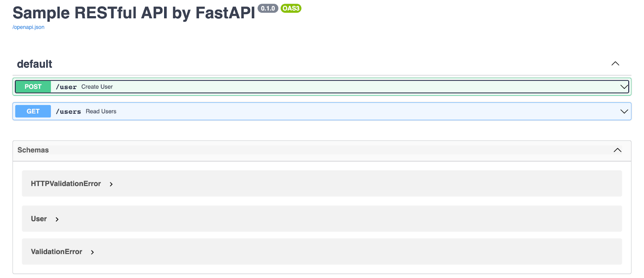Select the /user endpoint path

coord(66,87)
